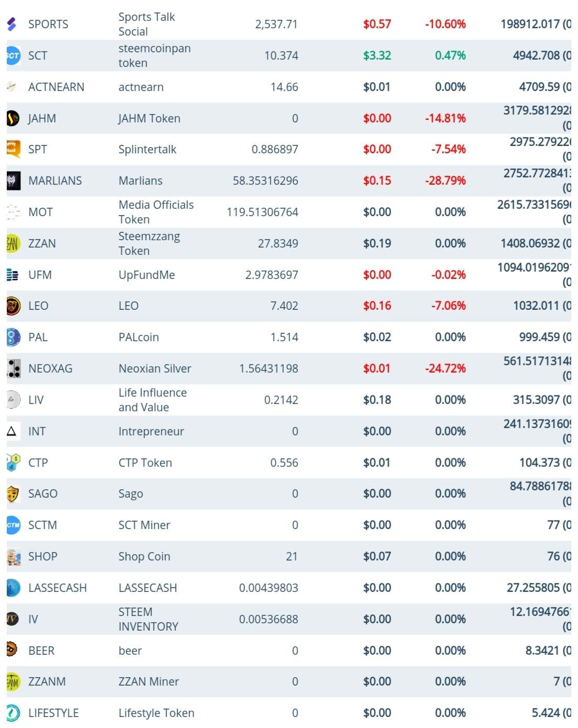Click the Splintertalk SPT icon

point(13,149)
